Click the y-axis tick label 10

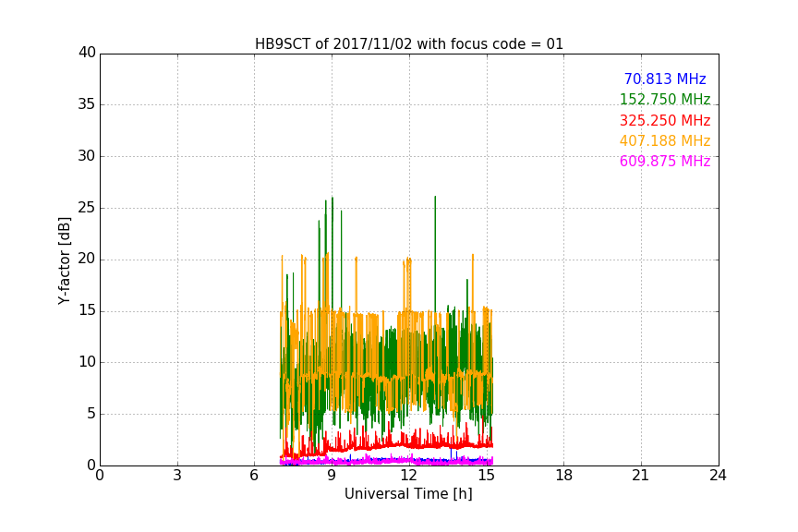tap(87, 362)
